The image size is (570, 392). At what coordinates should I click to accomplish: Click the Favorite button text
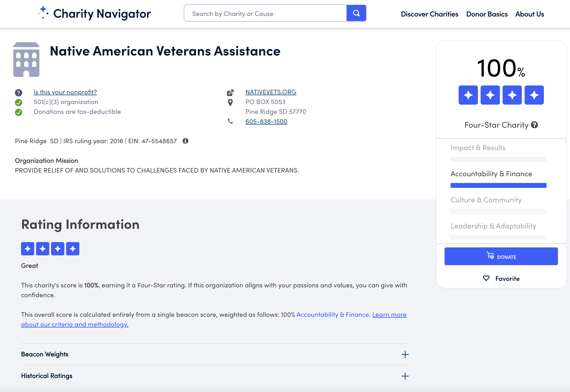507,279
